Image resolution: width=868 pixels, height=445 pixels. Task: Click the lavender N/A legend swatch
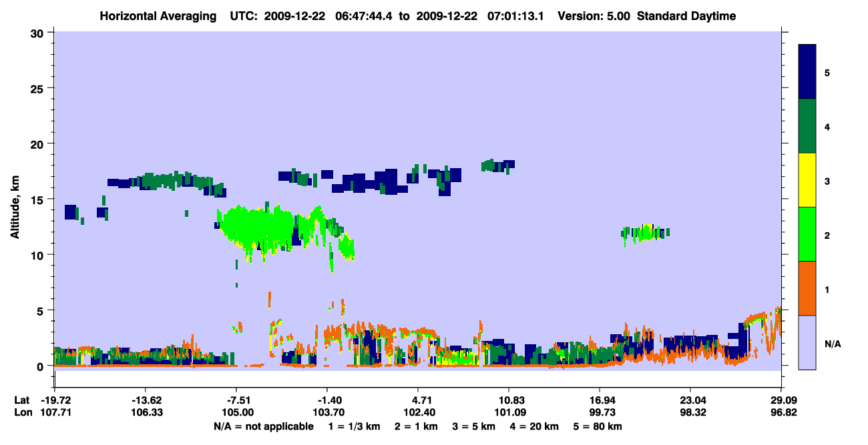click(x=807, y=342)
